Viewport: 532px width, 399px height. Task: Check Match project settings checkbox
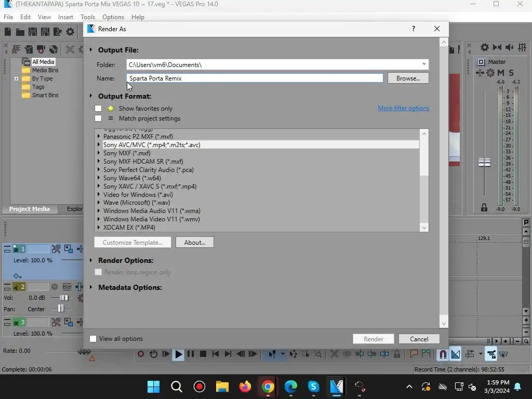[98, 118]
